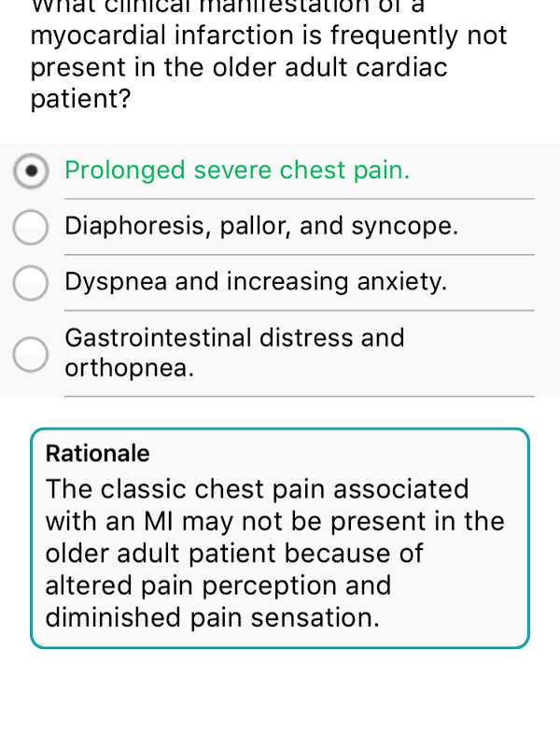Viewport: 560px width, 747px height.
Task: Click the "Gastrointestinal distress and" answer text line
Action: coord(235,337)
